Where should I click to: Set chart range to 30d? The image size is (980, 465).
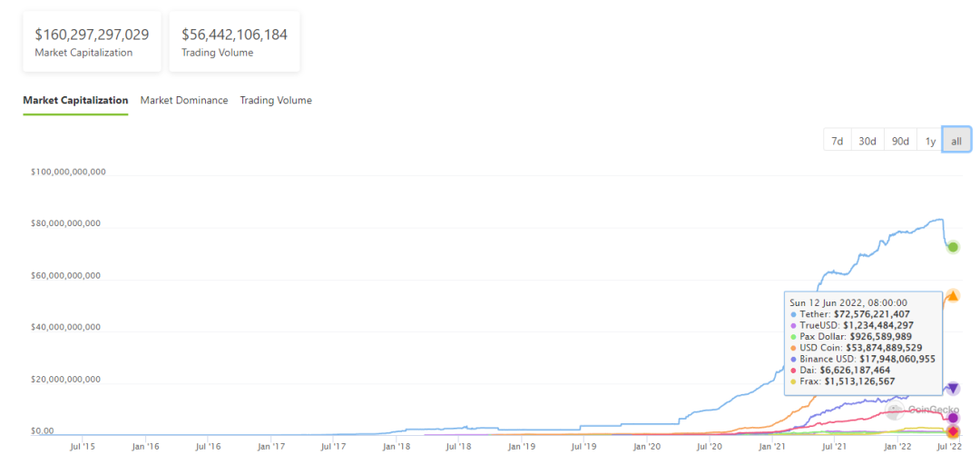[867, 142]
